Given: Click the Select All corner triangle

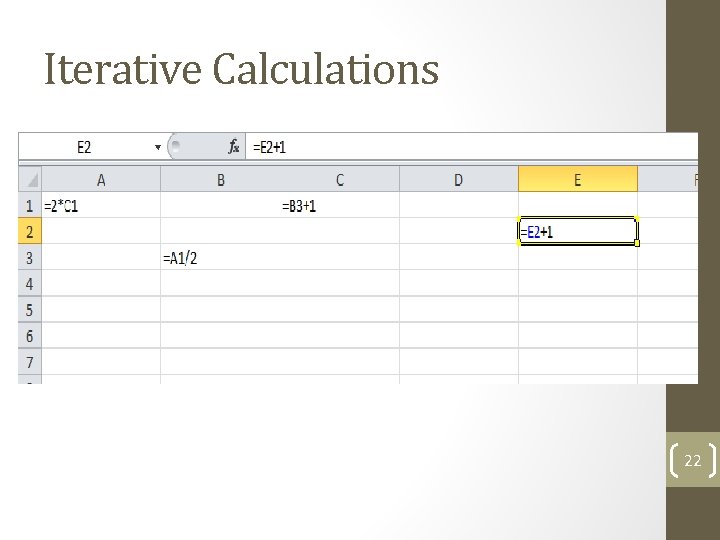Looking at the screenshot, I should click(30, 180).
